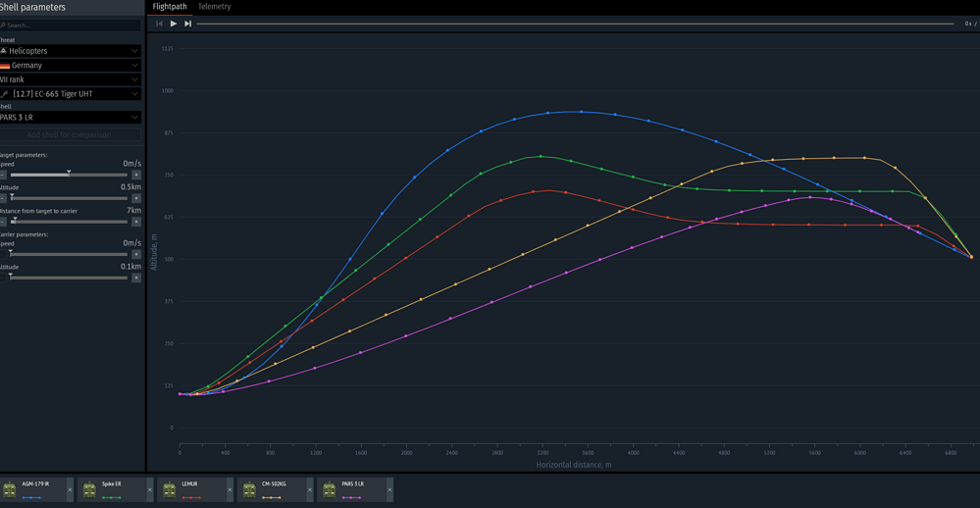Screen dimensions: 980x508
Task: Open the EC-665 Tiger UHT vehicle dropdown
Action: [71, 94]
